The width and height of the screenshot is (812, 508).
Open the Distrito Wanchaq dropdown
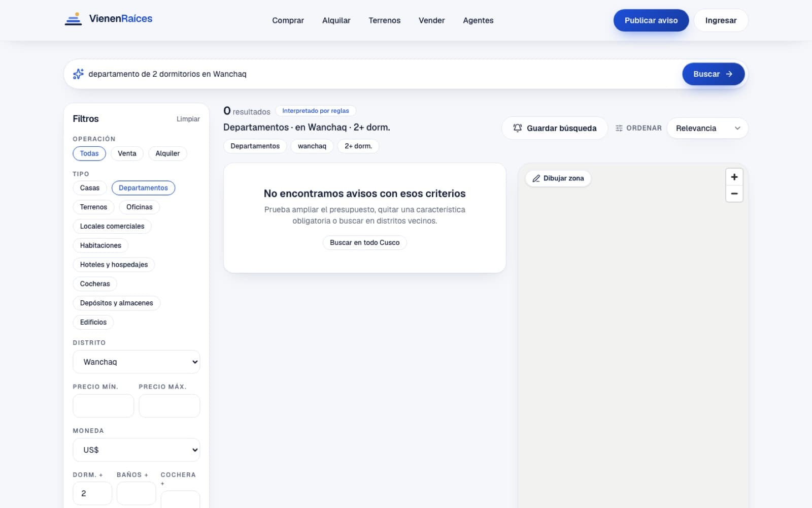137,362
